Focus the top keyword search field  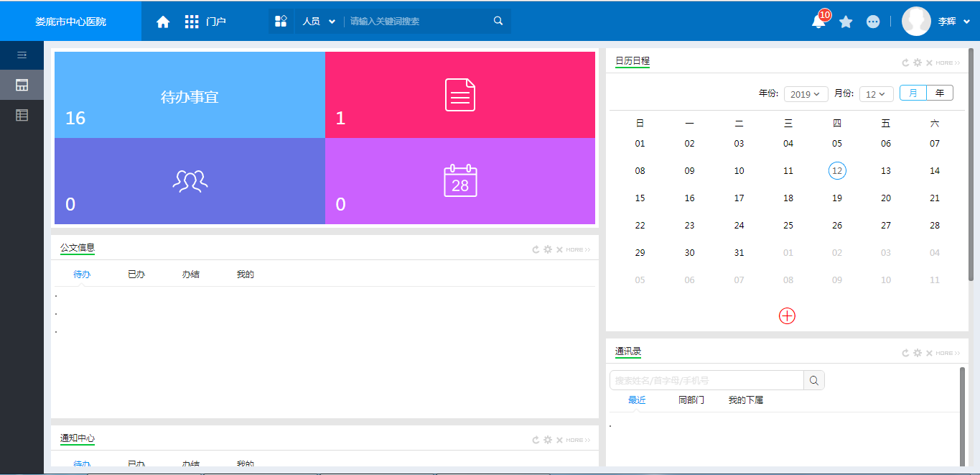pyautogui.click(x=418, y=22)
